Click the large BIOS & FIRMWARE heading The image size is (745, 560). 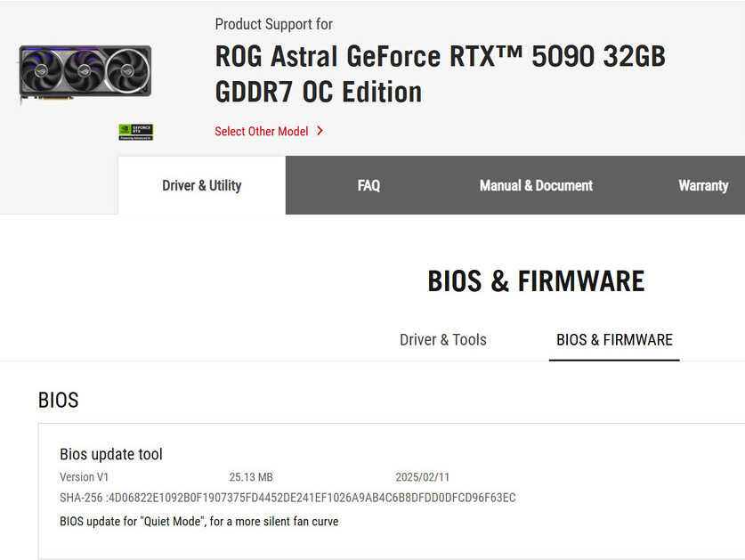tap(536, 281)
